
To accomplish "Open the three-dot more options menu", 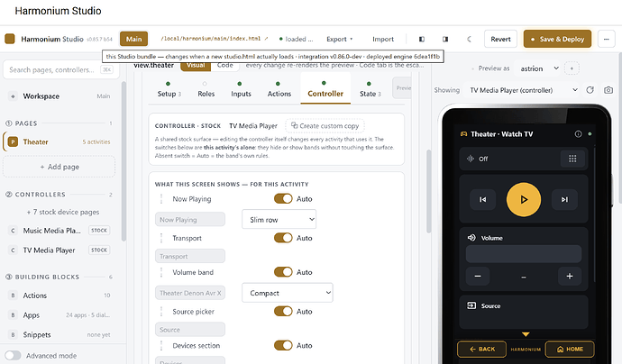I will click(x=606, y=39).
